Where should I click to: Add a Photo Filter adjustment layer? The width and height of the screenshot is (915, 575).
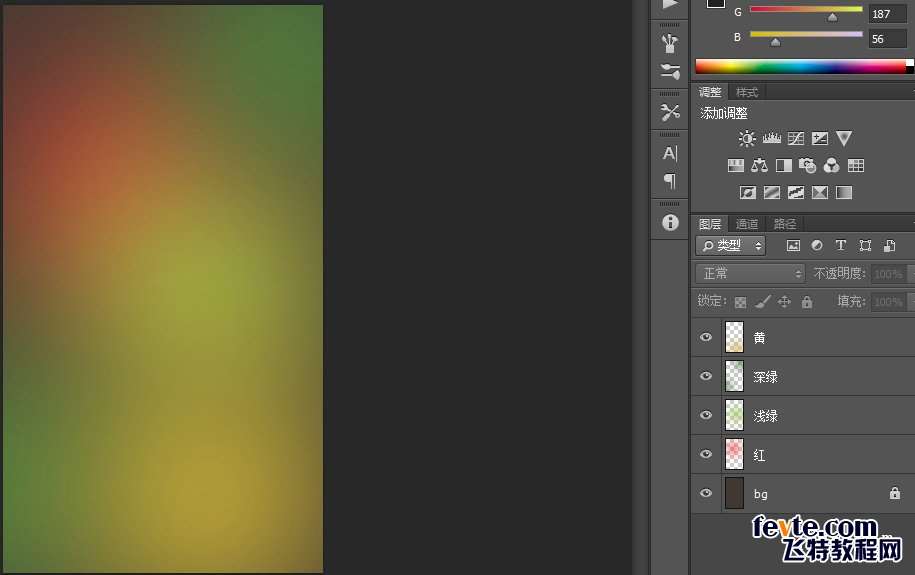(808, 166)
